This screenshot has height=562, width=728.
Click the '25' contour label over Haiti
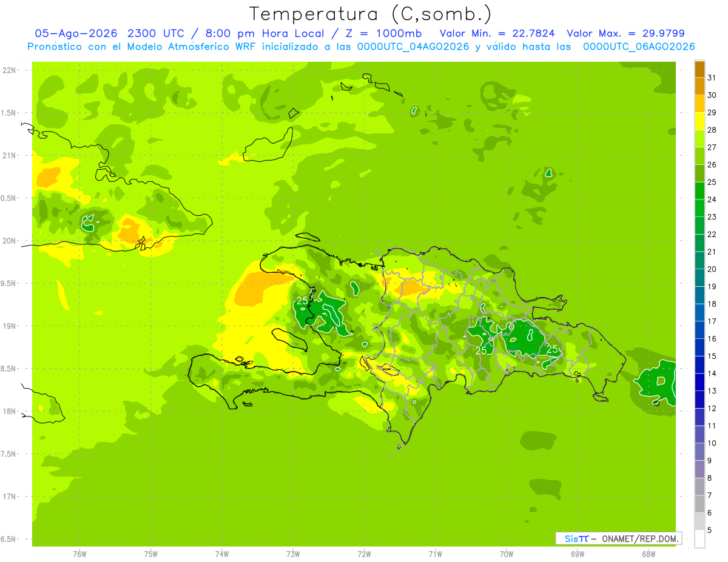pyautogui.click(x=302, y=301)
